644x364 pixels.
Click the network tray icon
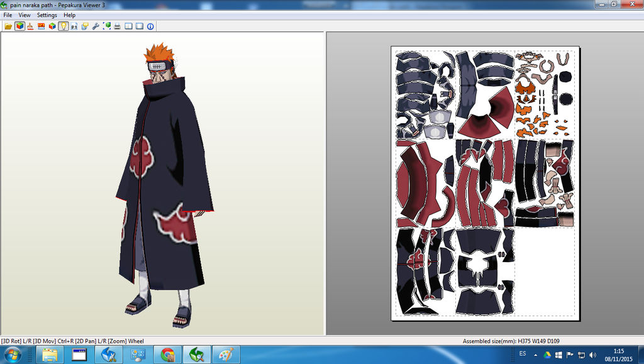(x=581, y=355)
